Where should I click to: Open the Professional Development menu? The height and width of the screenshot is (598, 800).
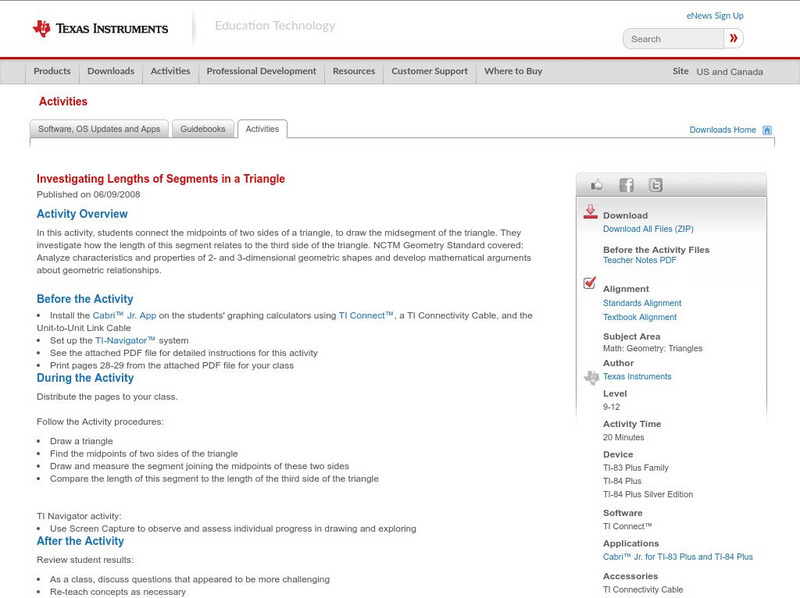(x=261, y=71)
